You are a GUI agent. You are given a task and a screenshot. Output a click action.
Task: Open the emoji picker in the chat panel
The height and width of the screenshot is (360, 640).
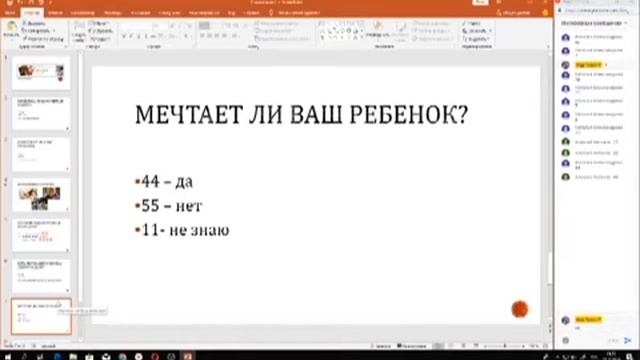pos(565,340)
